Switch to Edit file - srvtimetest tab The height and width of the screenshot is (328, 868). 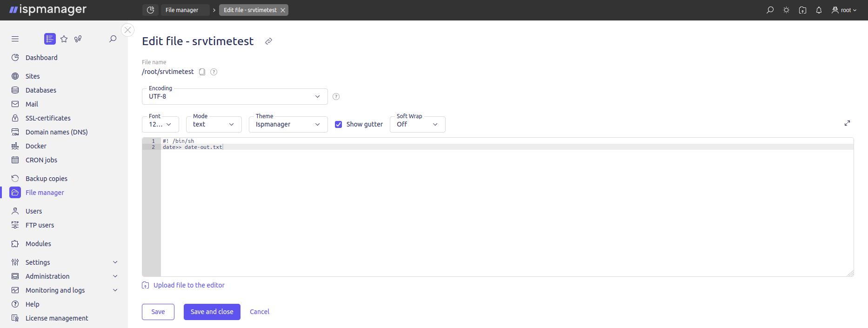click(250, 10)
